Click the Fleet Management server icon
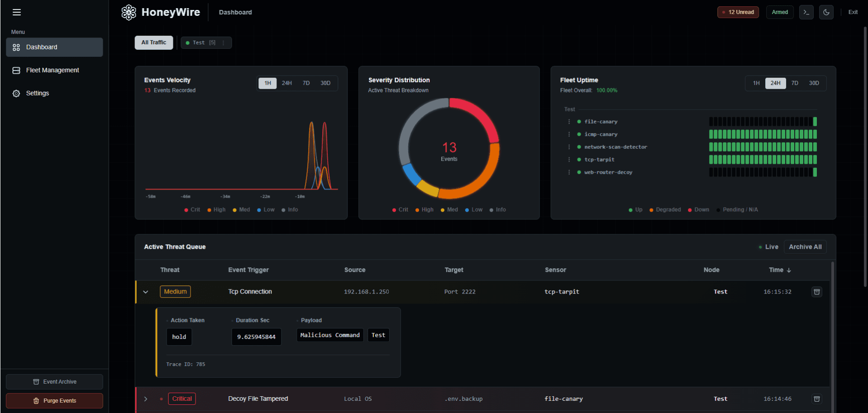 [16, 70]
